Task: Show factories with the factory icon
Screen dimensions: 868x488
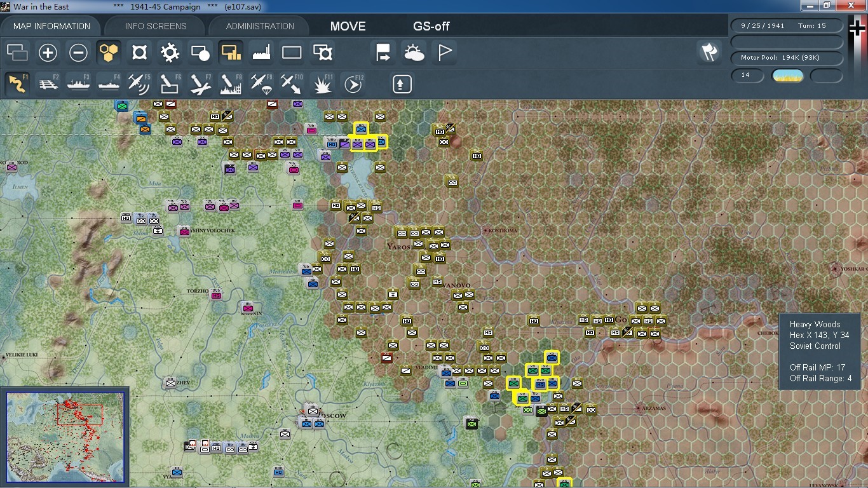Action: [261, 52]
